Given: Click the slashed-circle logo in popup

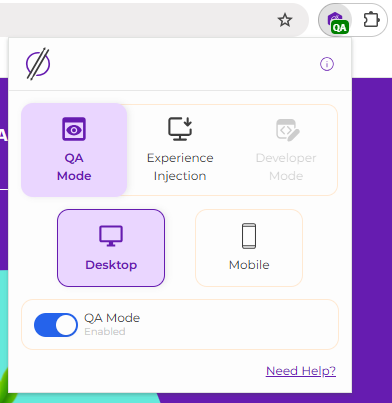Looking at the screenshot, I should [x=38, y=64].
